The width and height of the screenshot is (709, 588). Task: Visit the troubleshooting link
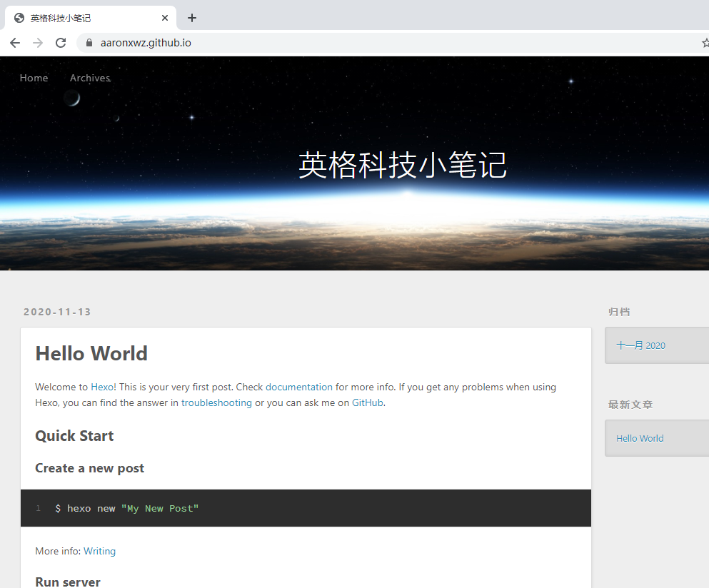coord(216,402)
